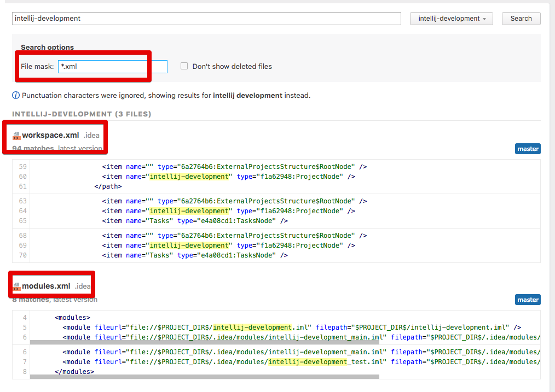The image size is (555, 392).
Task: Click the info icon beside punctuation notice
Action: [x=16, y=96]
